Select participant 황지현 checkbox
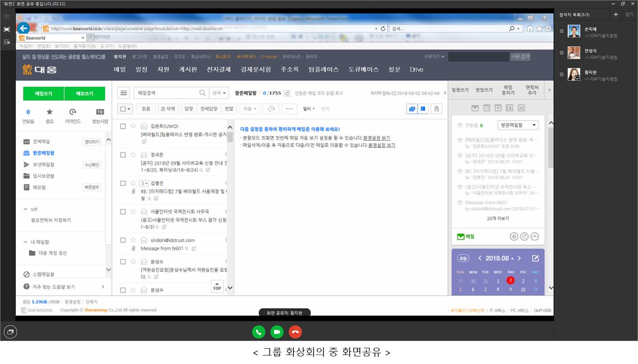The width and height of the screenshot is (638, 364). [562, 74]
